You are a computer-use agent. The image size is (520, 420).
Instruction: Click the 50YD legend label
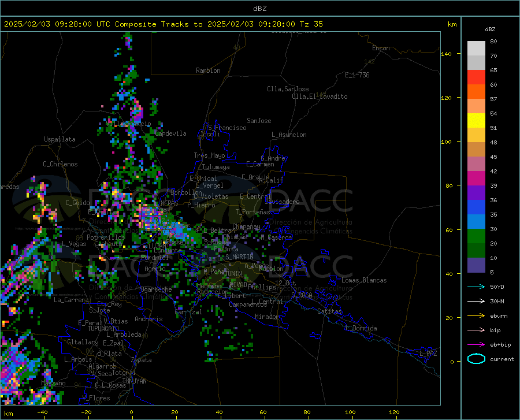pyautogui.click(x=497, y=287)
